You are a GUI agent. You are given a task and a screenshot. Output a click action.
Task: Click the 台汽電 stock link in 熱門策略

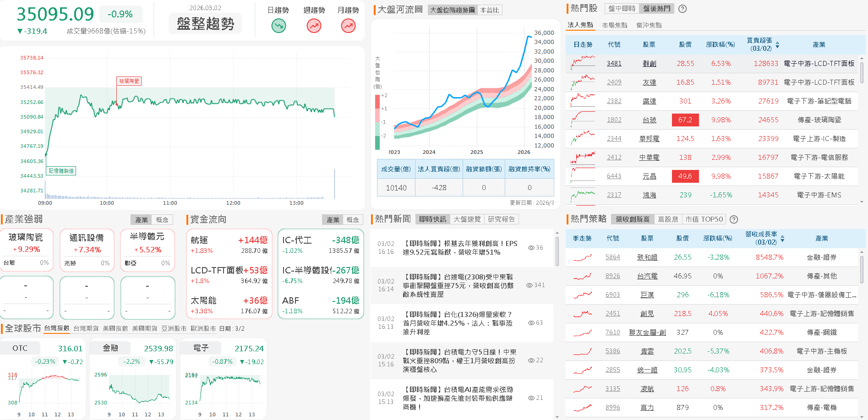[x=647, y=276]
